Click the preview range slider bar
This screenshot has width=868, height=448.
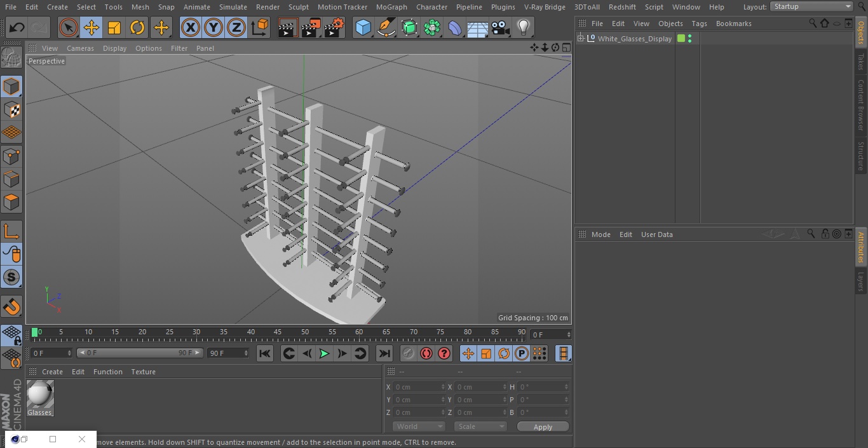pos(140,353)
